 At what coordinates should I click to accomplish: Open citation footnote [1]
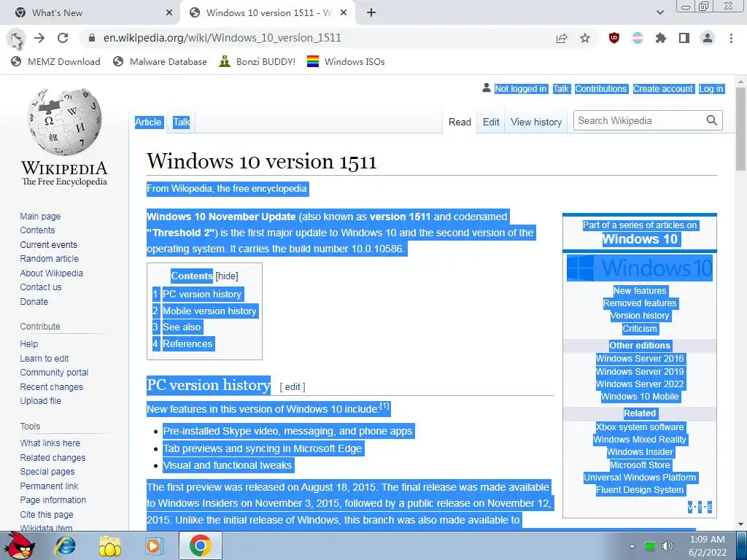point(384,406)
